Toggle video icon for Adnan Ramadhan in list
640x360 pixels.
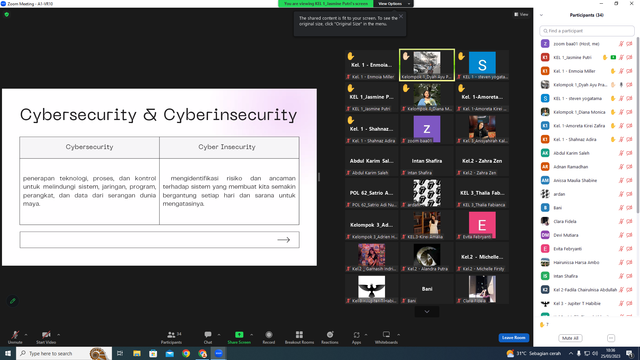coord(629,167)
